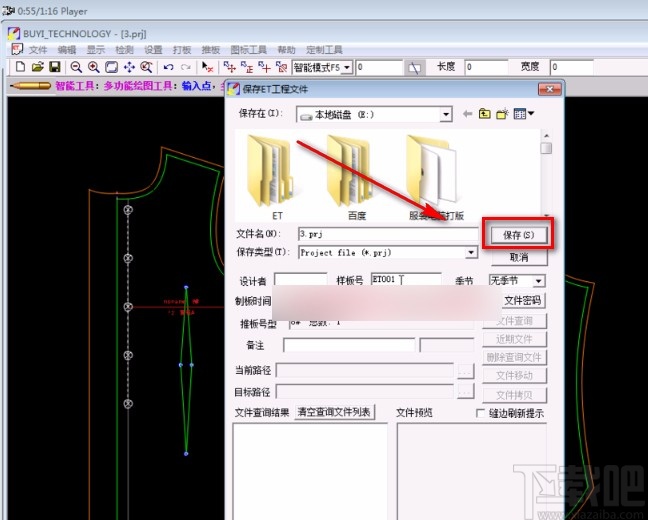Click the gold pencil smart tool icon
Viewport: 648px width, 520px height.
pyautogui.click(x=31, y=86)
